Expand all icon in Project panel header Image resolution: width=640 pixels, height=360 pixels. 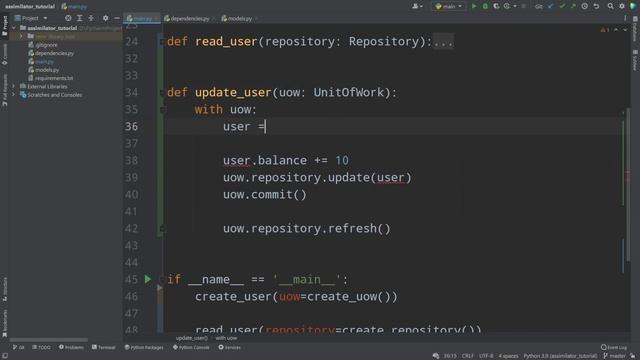pyautogui.click(x=80, y=18)
